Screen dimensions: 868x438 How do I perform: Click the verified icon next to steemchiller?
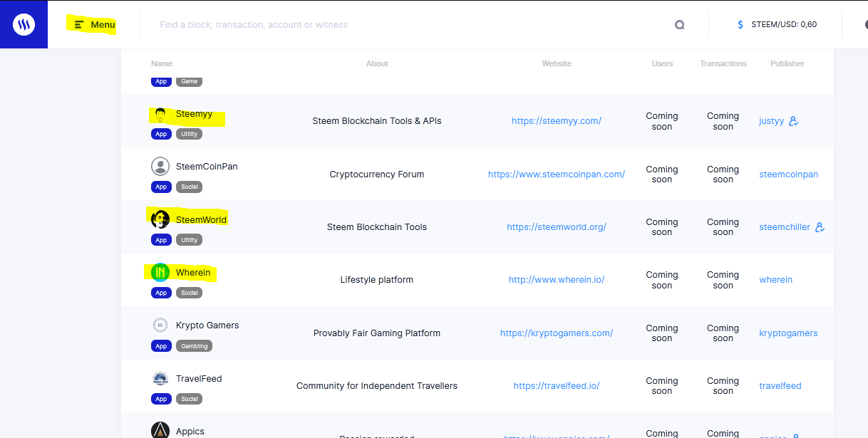[x=820, y=227]
